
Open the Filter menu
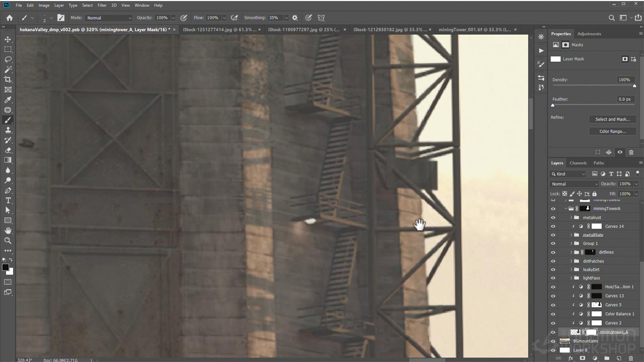tap(102, 5)
